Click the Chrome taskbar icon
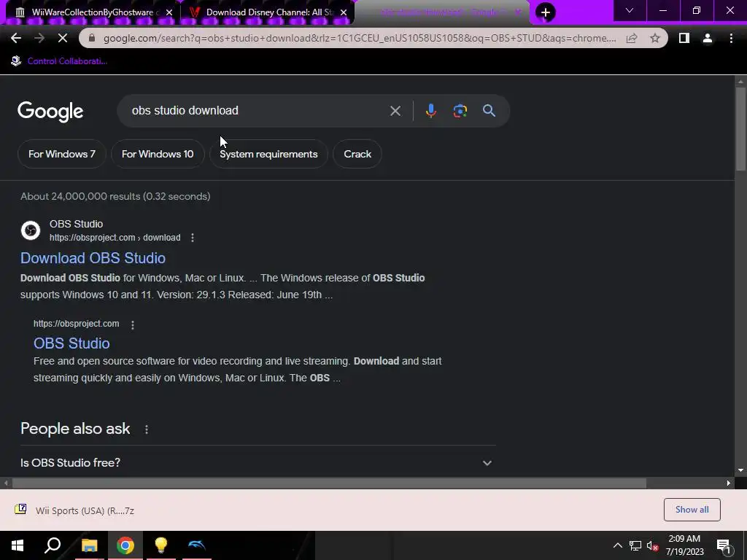This screenshot has height=560, width=747. click(125, 545)
